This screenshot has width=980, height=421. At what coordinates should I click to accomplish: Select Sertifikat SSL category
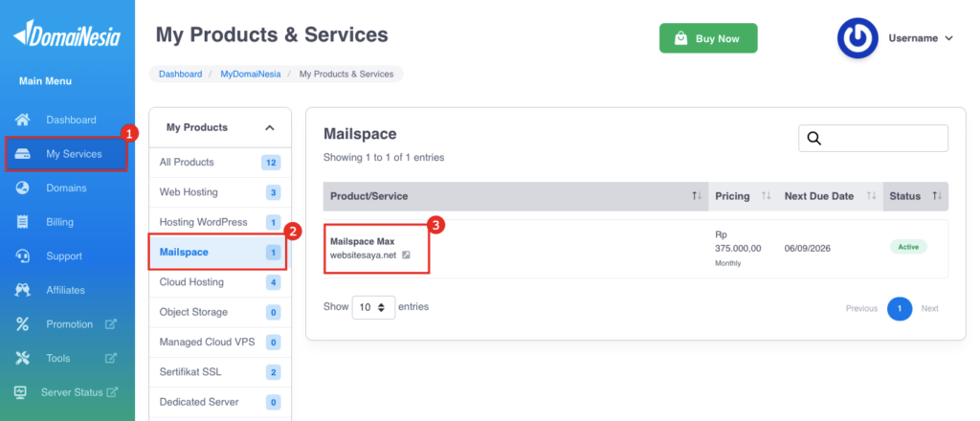click(220, 372)
